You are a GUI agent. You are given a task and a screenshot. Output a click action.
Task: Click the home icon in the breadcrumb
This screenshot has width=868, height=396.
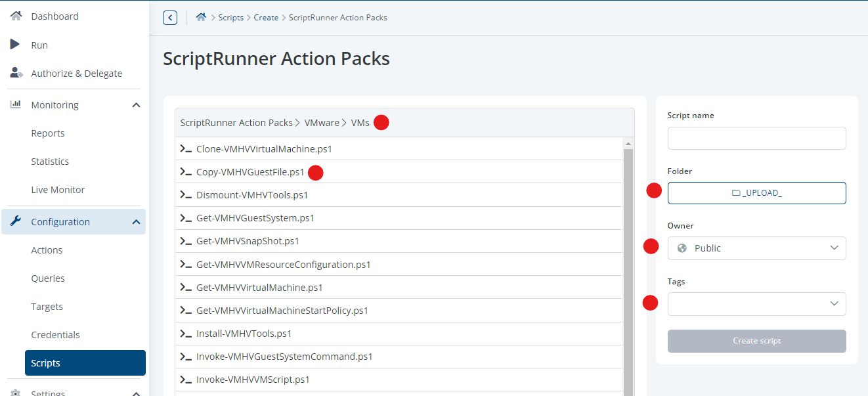click(x=202, y=17)
